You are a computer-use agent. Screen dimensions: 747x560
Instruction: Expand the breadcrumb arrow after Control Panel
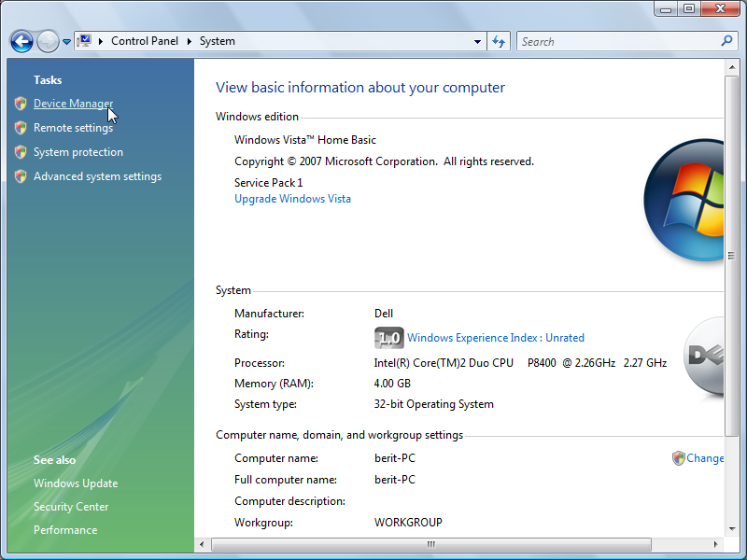pos(189,41)
